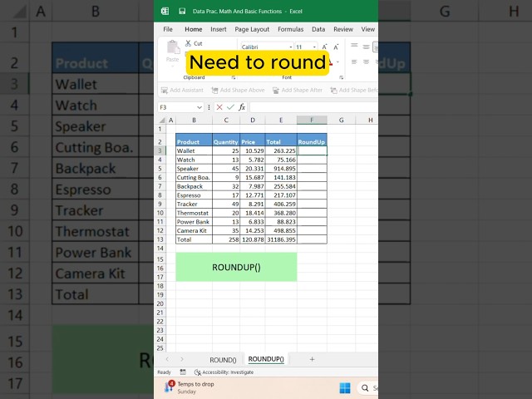Open the Windows Start button
This screenshot has width=532, height=399.
click(345, 388)
